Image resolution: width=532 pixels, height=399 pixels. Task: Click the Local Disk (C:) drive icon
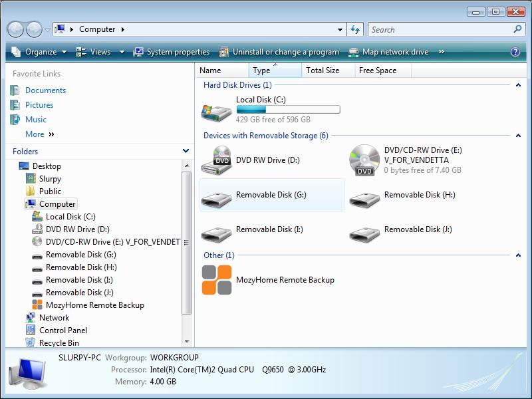point(217,109)
